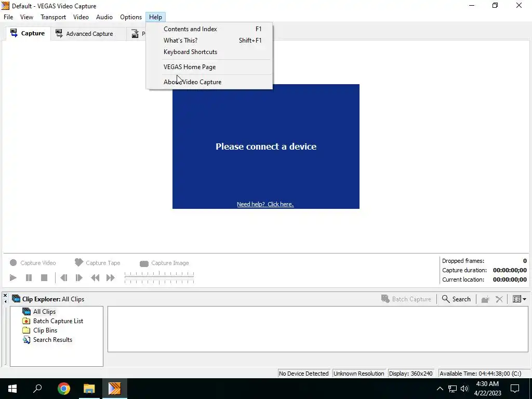
Task: Select What's This? menu item
Action: pos(209,41)
